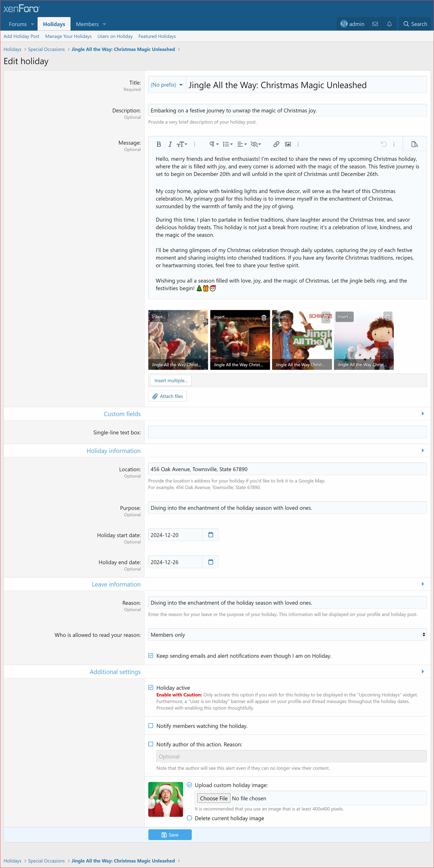Click the insert image icon
This screenshot has width=434, height=868.
(288, 144)
